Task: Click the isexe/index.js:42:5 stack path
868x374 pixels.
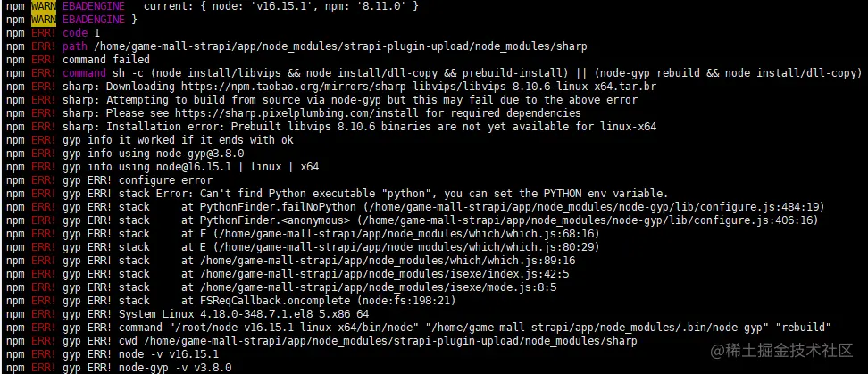Action: coord(385,274)
